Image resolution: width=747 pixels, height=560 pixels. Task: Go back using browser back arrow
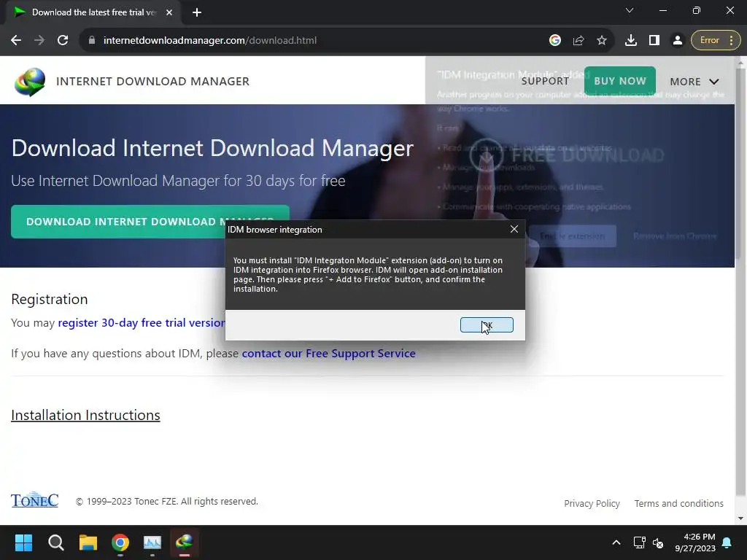click(16, 41)
